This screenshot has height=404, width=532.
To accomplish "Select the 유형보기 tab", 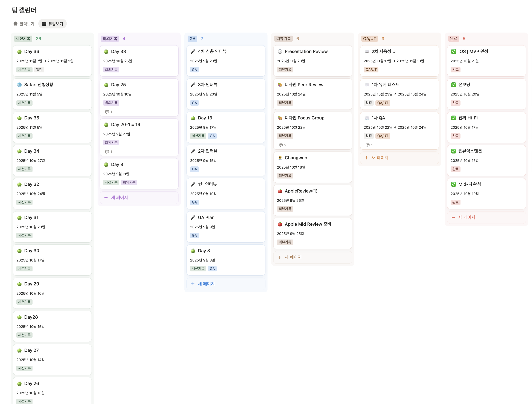I will pyautogui.click(x=52, y=23).
